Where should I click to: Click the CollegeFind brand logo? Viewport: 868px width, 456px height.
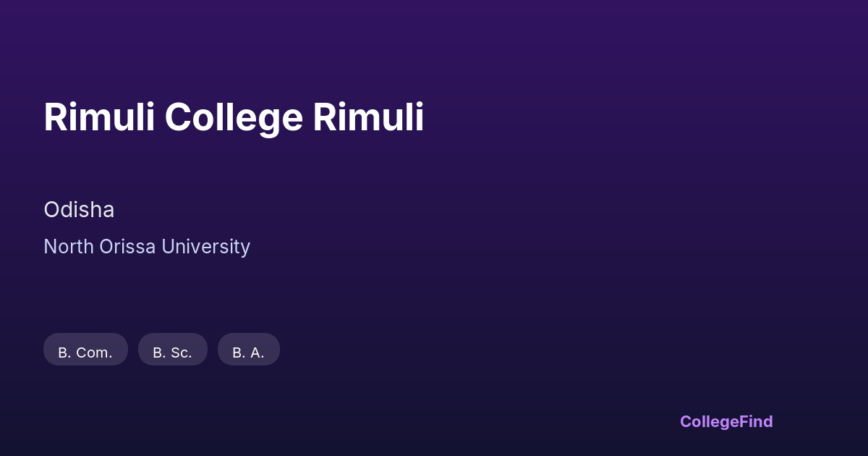click(726, 421)
